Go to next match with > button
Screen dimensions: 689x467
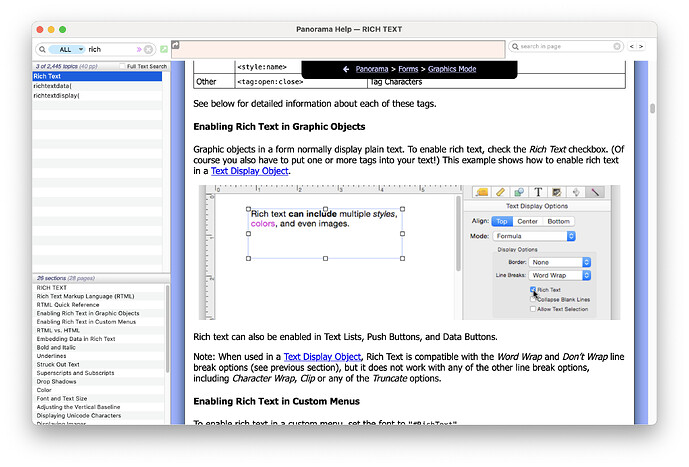point(641,46)
